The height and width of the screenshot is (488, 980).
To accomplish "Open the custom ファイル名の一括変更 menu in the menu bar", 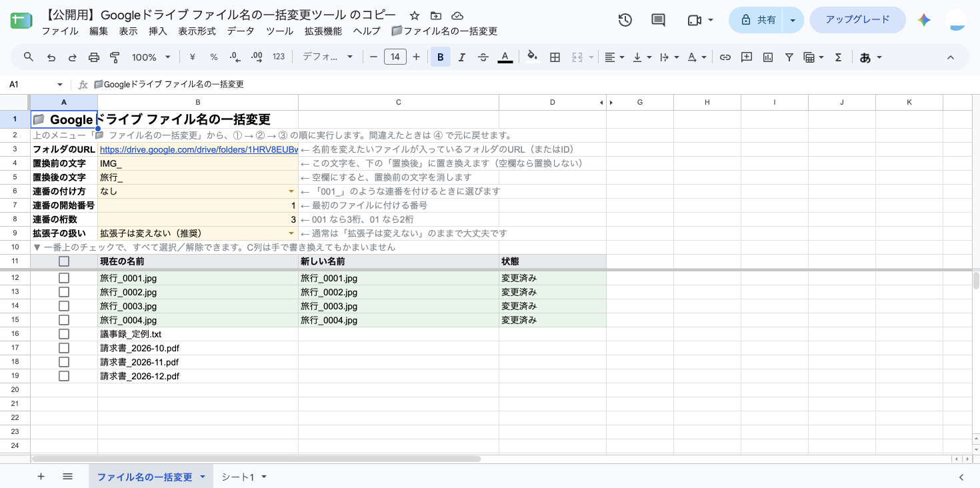I will [x=444, y=31].
